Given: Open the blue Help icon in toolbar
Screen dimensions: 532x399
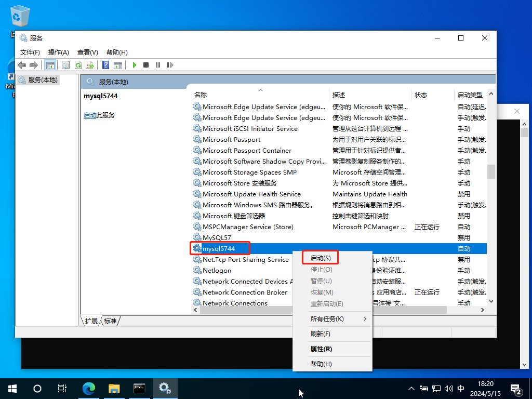Looking at the screenshot, I should (x=105, y=65).
